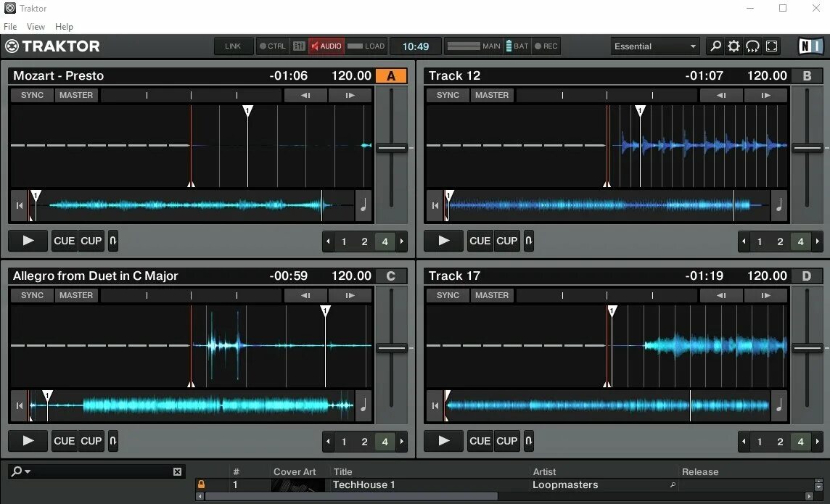This screenshot has width=830, height=504.
Task: Nudge Deck A tempo bend forward
Action: 350,96
